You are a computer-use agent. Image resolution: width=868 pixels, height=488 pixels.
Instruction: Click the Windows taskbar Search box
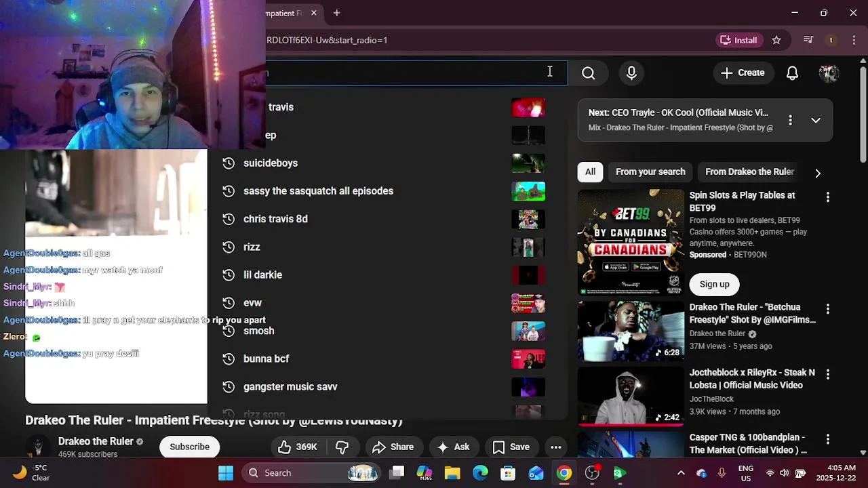coord(311,473)
